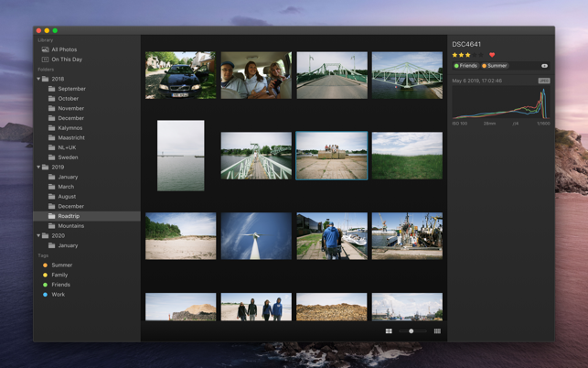Set rating to three stars
Viewport: 588px width, 368px height.
point(467,55)
